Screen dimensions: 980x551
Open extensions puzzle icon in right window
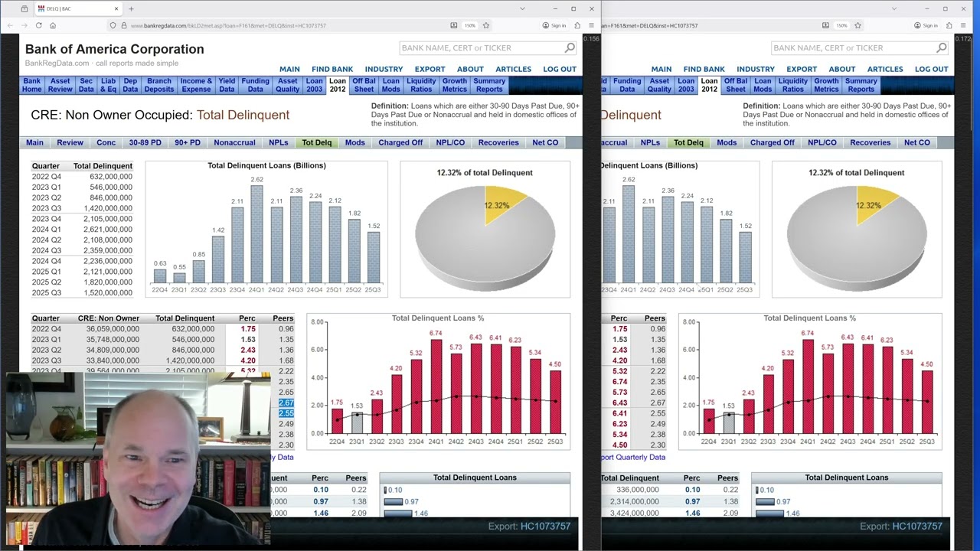click(x=949, y=25)
